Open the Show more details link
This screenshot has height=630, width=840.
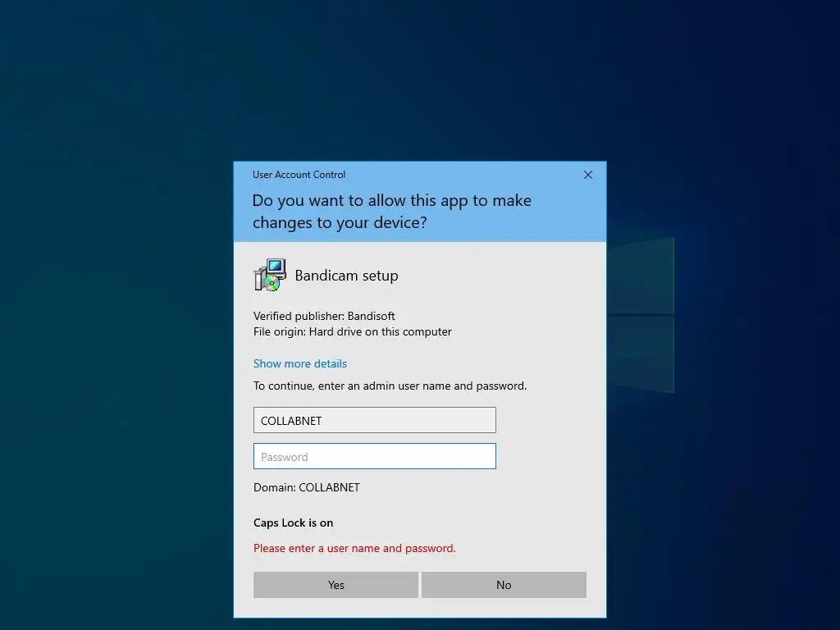point(300,363)
